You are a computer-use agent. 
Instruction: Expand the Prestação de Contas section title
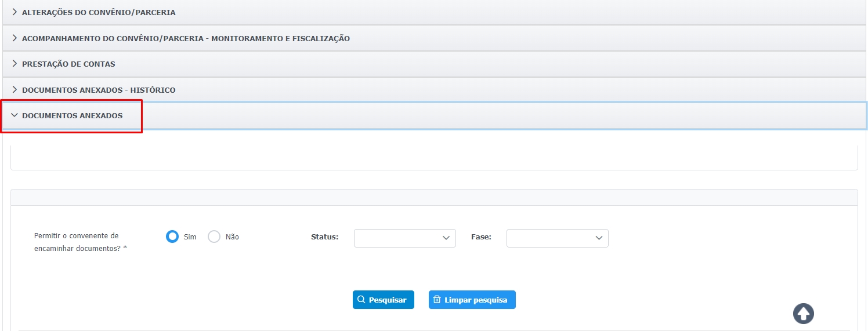[x=68, y=64]
